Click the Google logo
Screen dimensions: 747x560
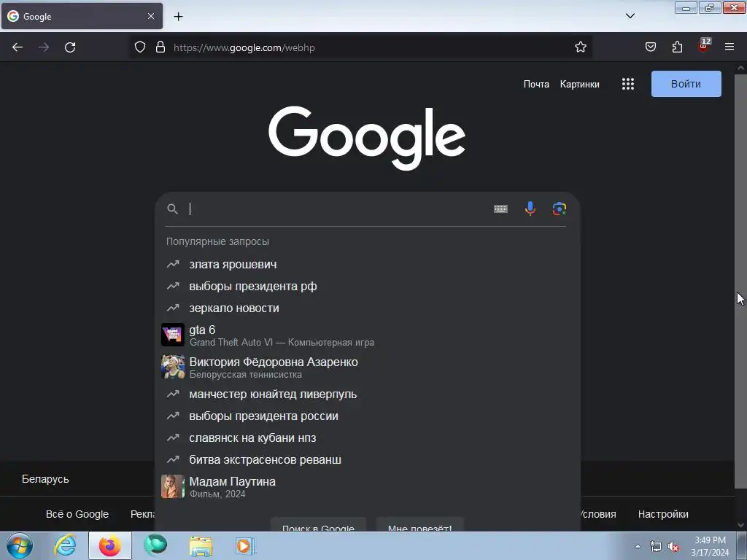click(367, 138)
